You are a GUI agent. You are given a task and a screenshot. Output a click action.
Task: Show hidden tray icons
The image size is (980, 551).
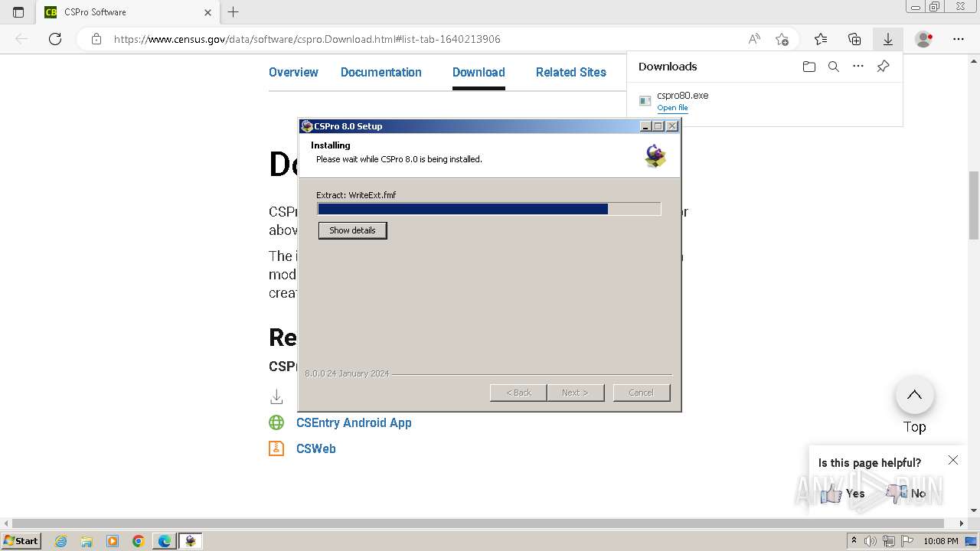click(854, 541)
